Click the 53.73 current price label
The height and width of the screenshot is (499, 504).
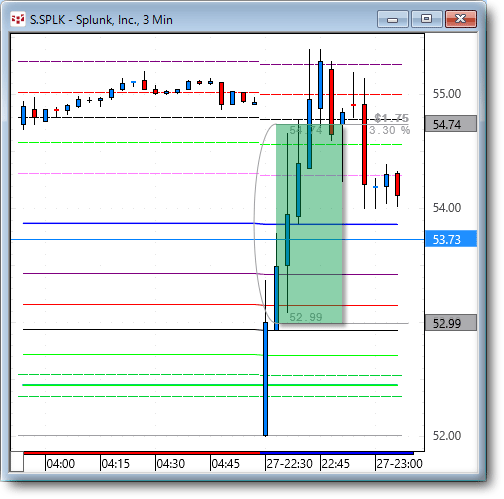tap(451, 239)
